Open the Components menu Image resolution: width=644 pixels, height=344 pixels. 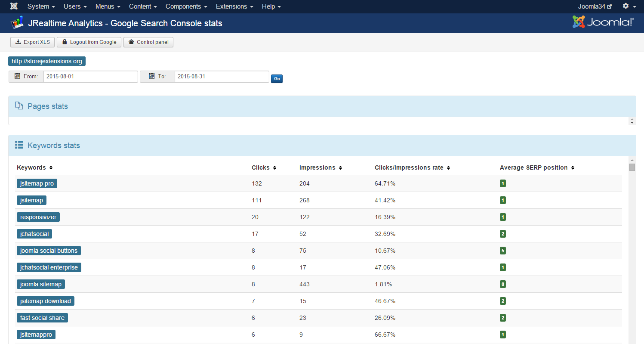186,6
